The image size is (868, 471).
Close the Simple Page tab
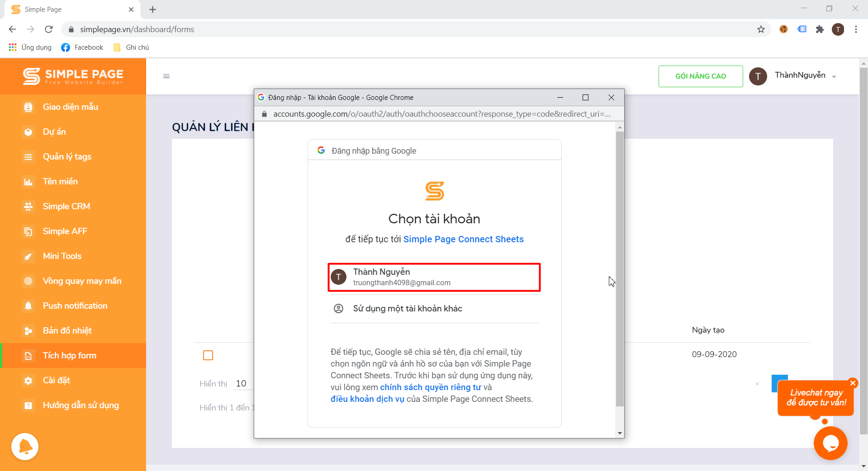click(131, 9)
